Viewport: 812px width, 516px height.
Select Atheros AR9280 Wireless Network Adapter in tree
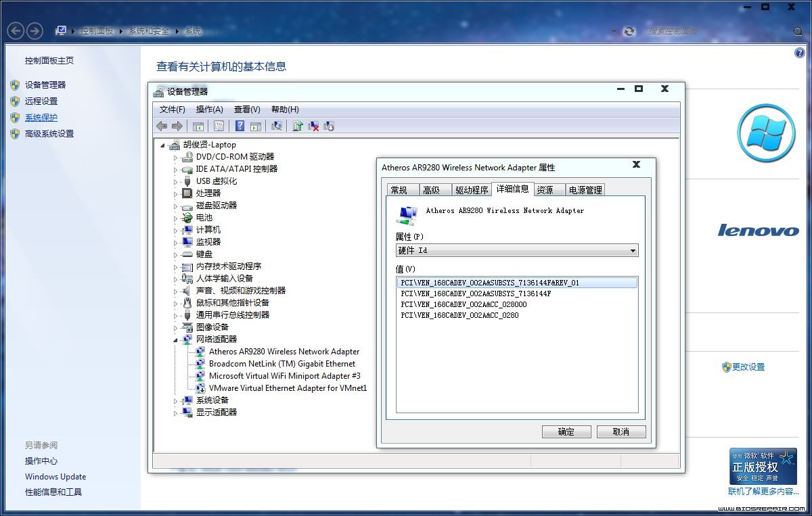coord(284,352)
